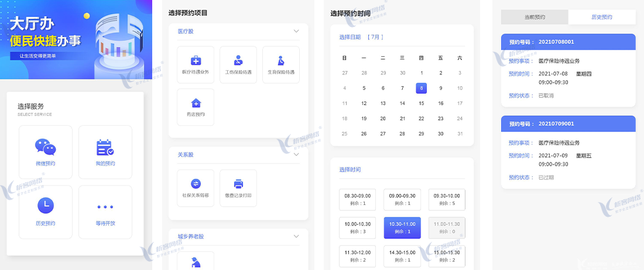Screen dimensions: 644x270
Task: Switch to the 历史预约 tab
Action: [602, 17]
